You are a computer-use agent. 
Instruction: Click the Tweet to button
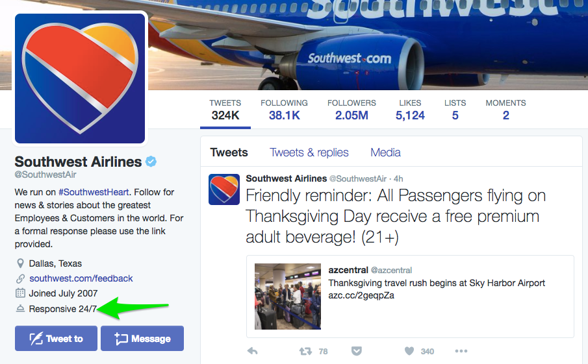coord(56,339)
